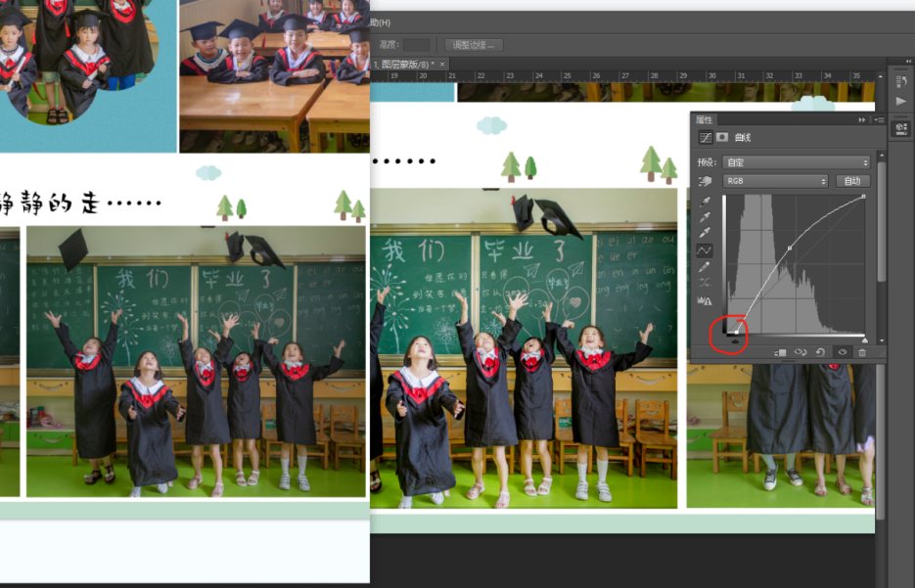Select the top-right end point of the curve

(864, 197)
